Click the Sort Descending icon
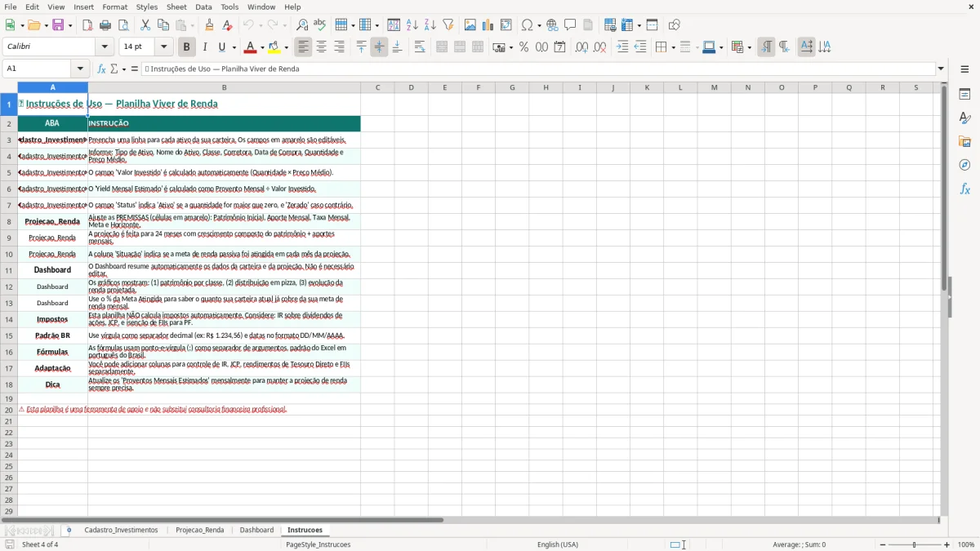The width and height of the screenshot is (980, 551). pyautogui.click(x=430, y=25)
